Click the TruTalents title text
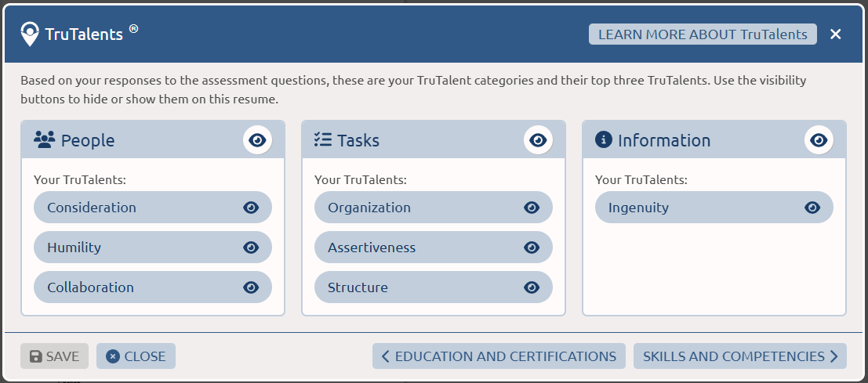 click(x=84, y=34)
